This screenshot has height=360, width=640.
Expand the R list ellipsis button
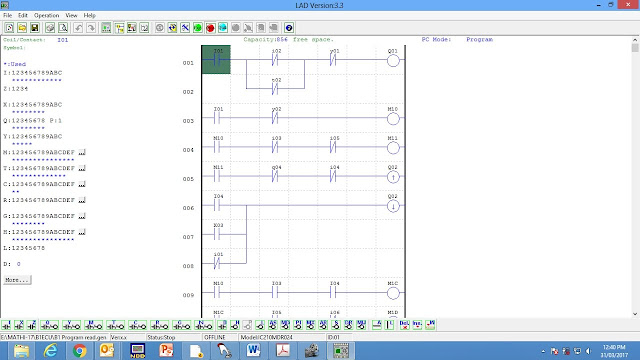pyautogui.click(x=82, y=200)
